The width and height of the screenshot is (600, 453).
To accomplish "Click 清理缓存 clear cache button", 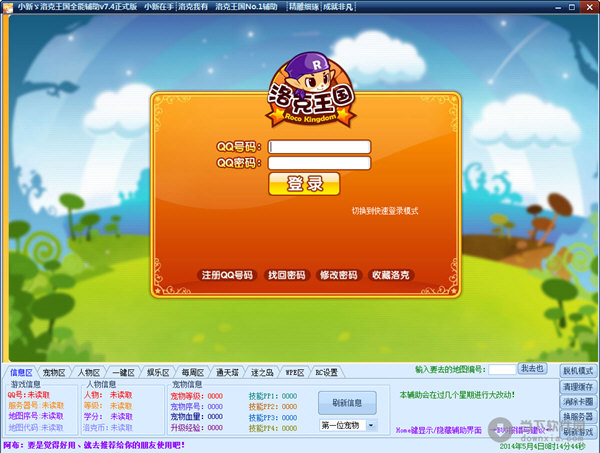I will [578, 386].
